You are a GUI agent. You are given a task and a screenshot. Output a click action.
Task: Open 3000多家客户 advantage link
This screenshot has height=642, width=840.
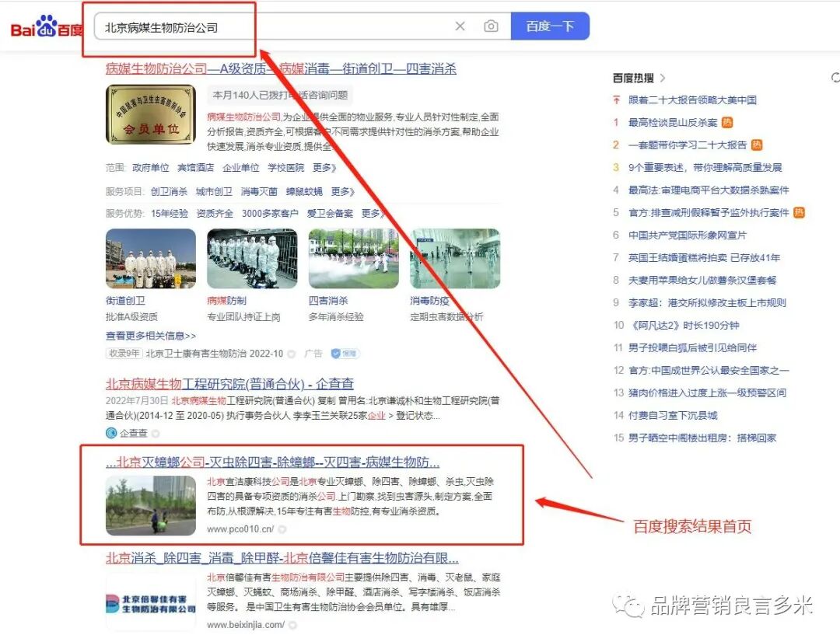[x=270, y=213]
